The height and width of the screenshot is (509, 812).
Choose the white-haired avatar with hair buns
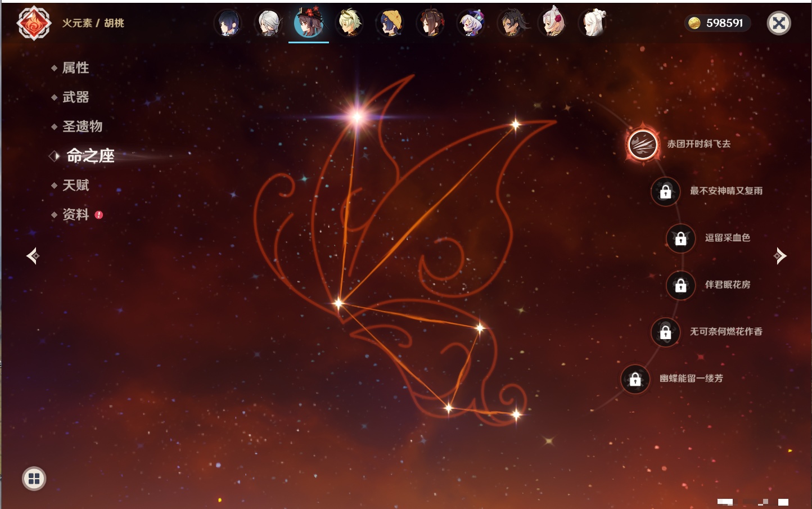593,24
